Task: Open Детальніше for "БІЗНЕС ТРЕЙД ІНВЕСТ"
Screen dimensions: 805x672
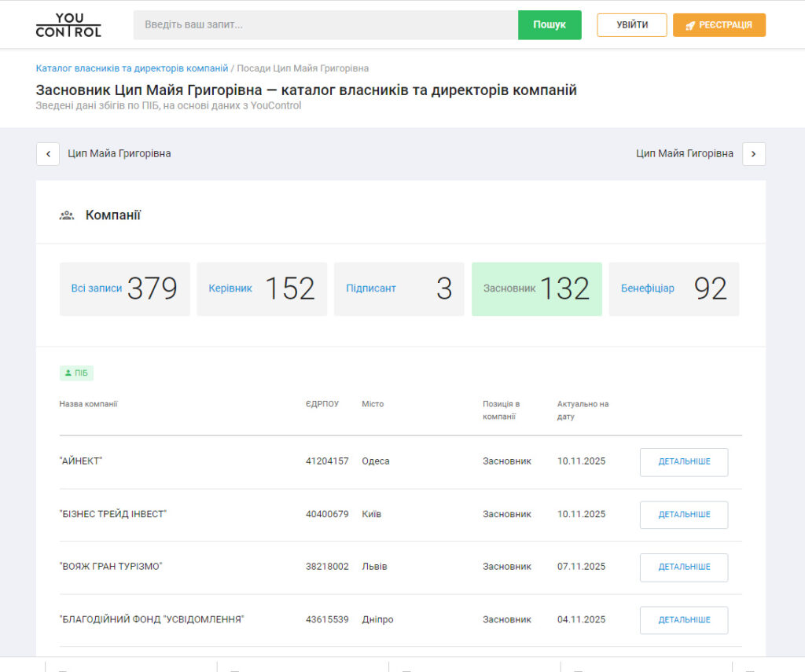Action: click(683, 515)
